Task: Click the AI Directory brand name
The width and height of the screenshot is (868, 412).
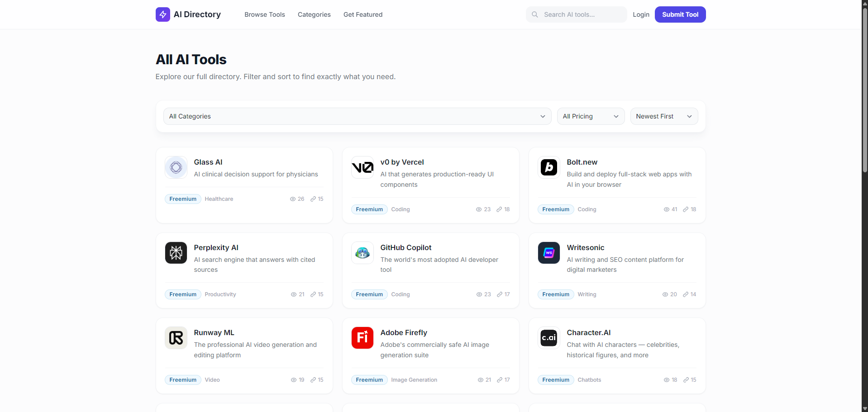Action: 197,14
